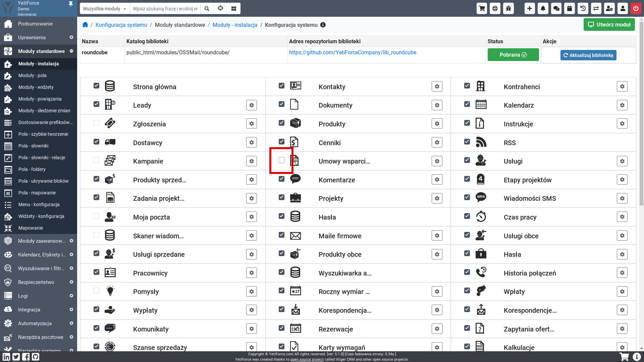Open Menu - konfiguracja sidebar item

pos(39,204)
